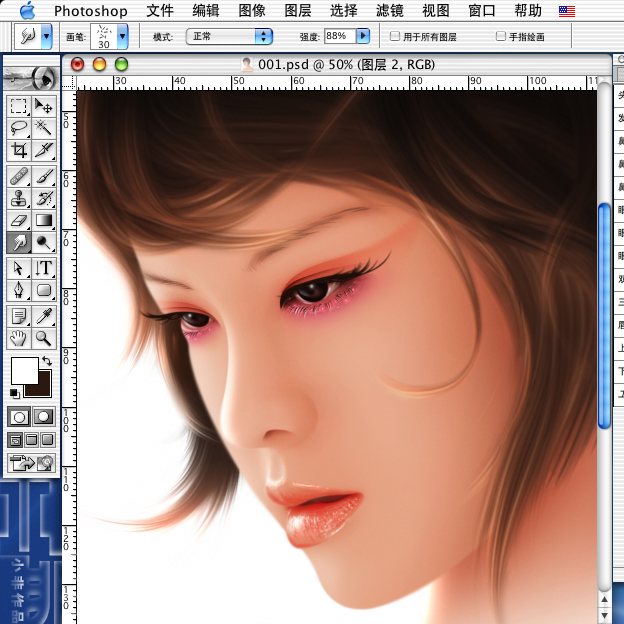
Task: Swap foreground and background colors
Action: (47, 361)
